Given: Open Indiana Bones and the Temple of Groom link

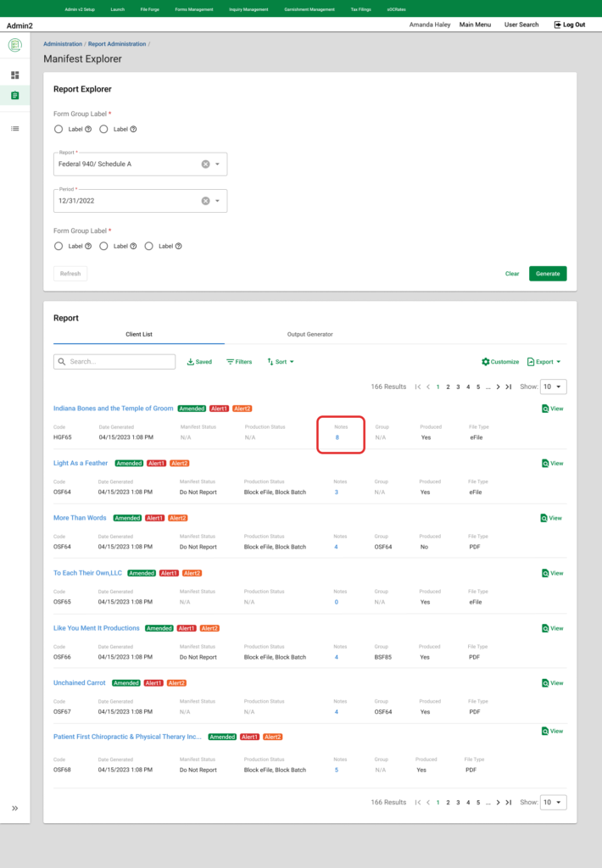Looking at the screenshot, I should coord(113,409).
